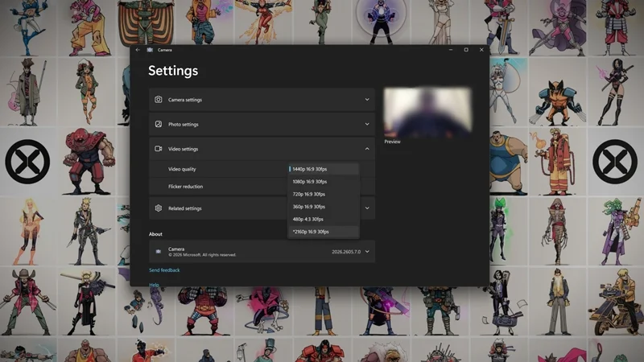Screen dimensions: 644x362
Task: Click the version number 2026.2605.7.0
Action: click(346, 252)
